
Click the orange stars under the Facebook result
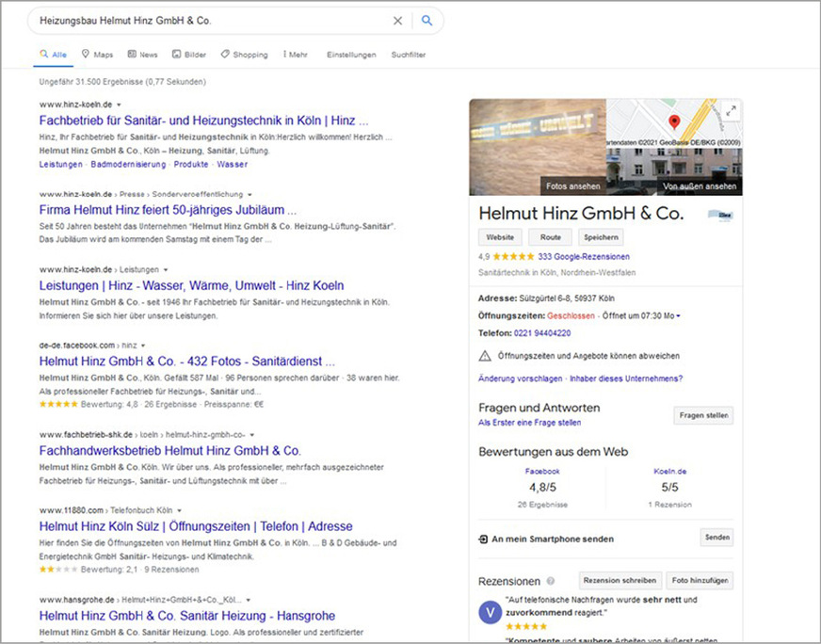tap(56, 404)
